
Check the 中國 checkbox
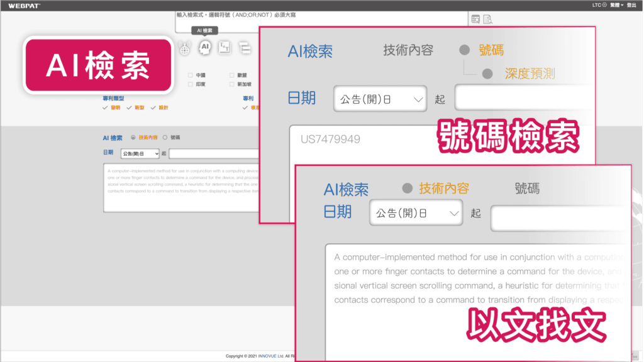click(x=191, y=75)
